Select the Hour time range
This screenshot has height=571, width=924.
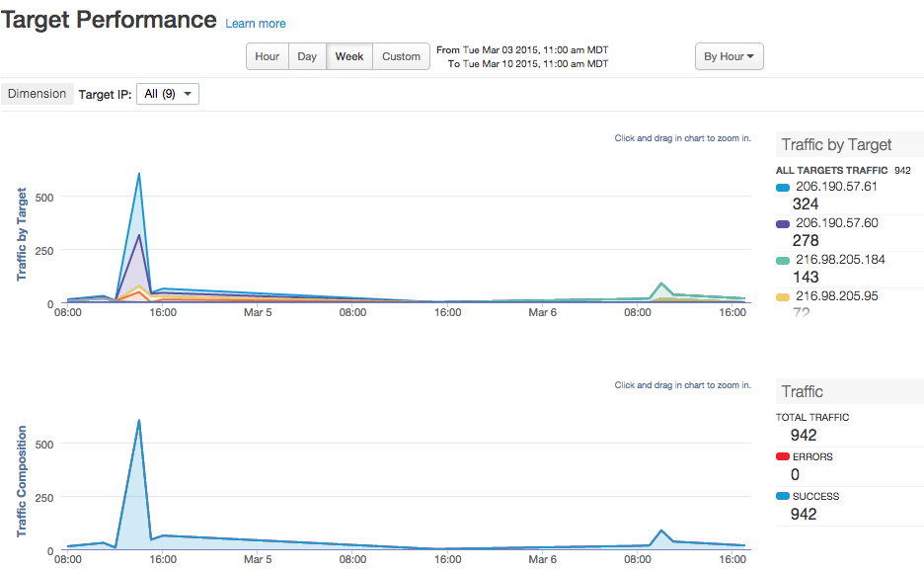click(x=267, y=56)
